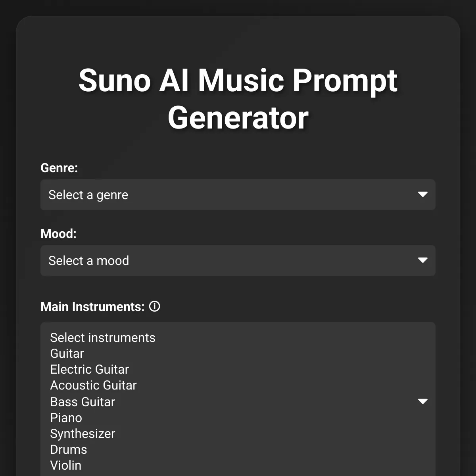Click the arrow on the instruments list
The width and height of the screenshot is (476, 476).
coord(423,401)
